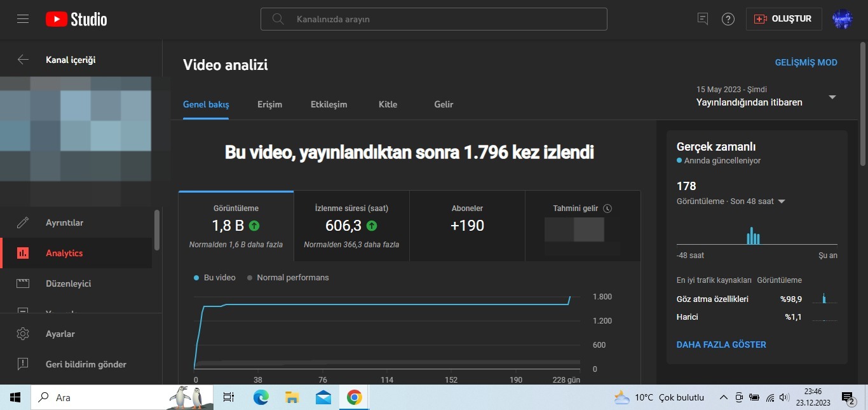This screenshot has width=868, height=410.
Task: Click the search magnifier icon
Action: [x=278, y=19]
